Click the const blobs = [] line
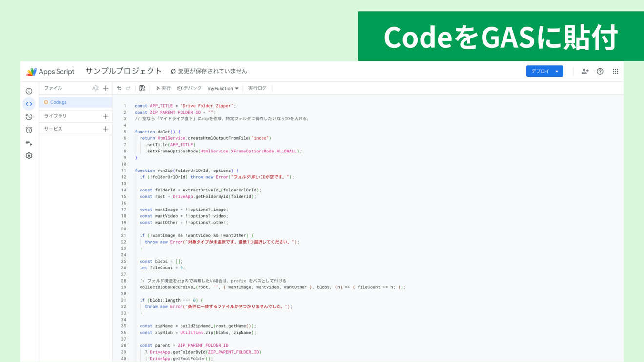This screenshot has height=362, width=644. 161,262
